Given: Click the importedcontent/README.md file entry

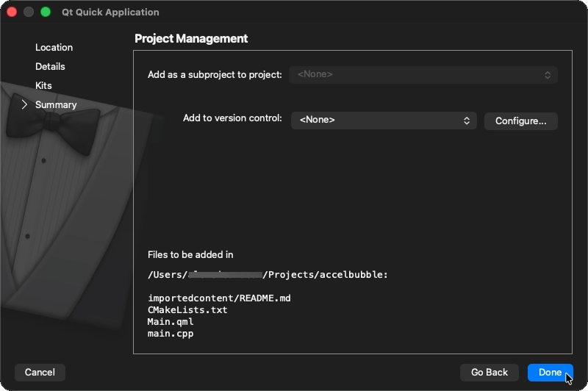Looking at the screenshot, I should tap(219, 298).
